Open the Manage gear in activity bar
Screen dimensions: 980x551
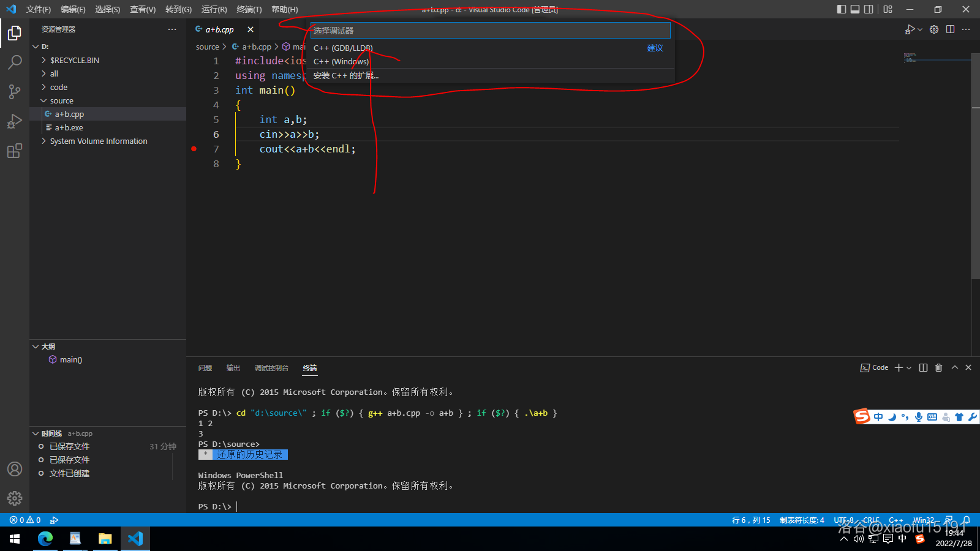coord(15,498)
